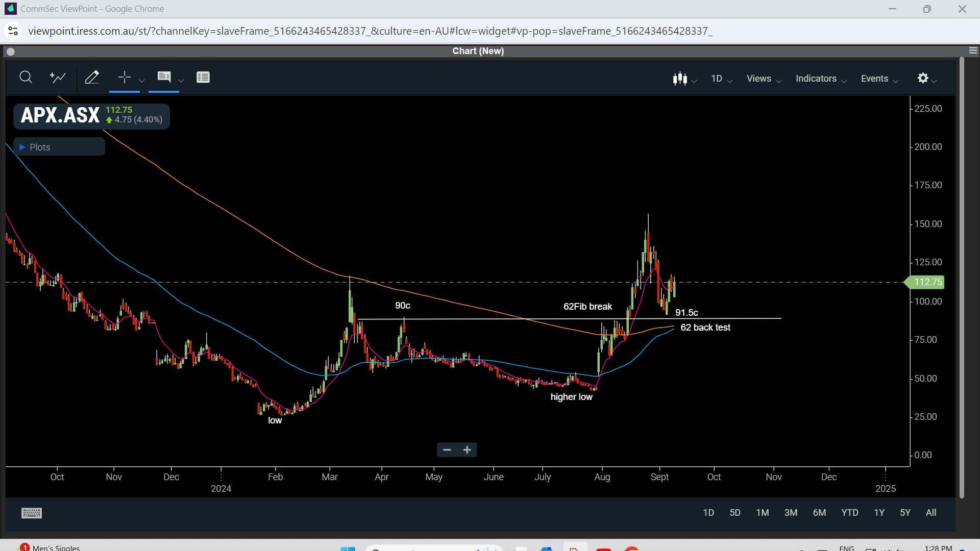Zoom in chart with plus button
Screen dimensions: 980x551
coord(467,449)
